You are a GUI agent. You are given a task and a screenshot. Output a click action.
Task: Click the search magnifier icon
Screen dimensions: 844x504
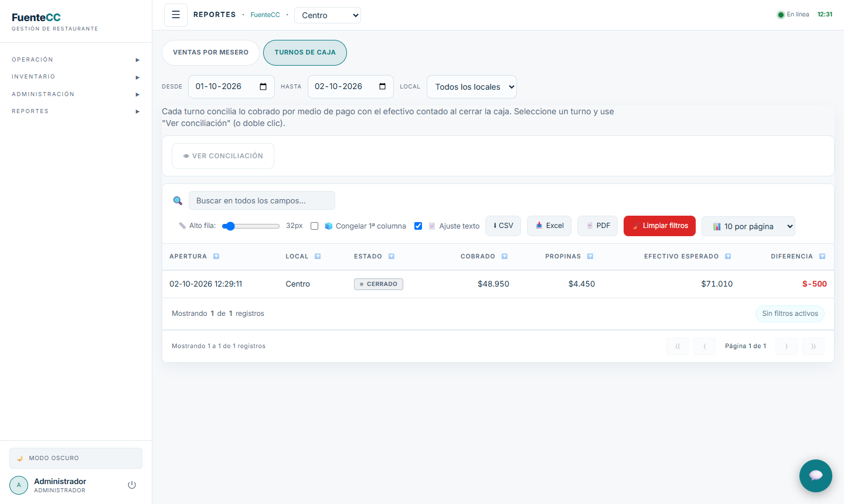click(x=178, y=201)
